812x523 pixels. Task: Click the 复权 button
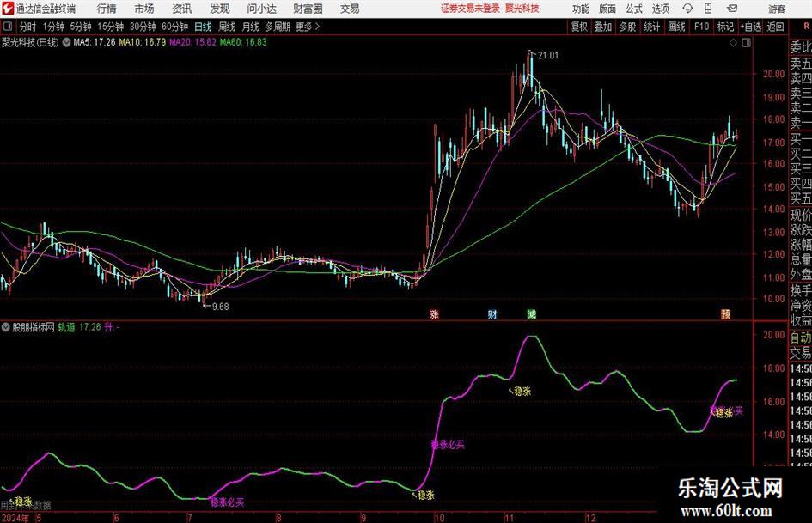(579, 27)
